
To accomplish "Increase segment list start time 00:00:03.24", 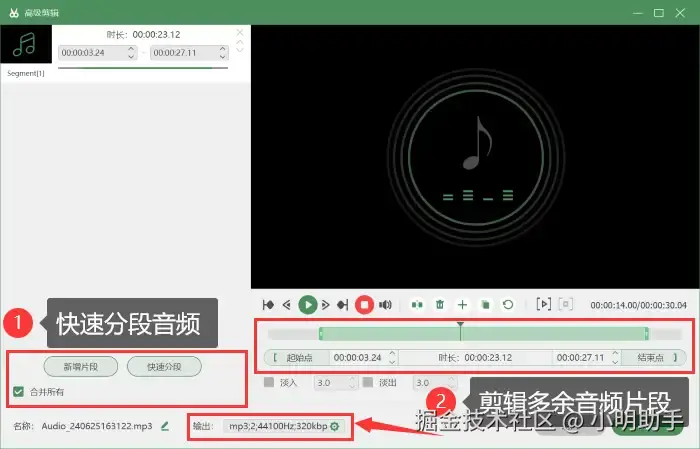I will pos(131,49).
